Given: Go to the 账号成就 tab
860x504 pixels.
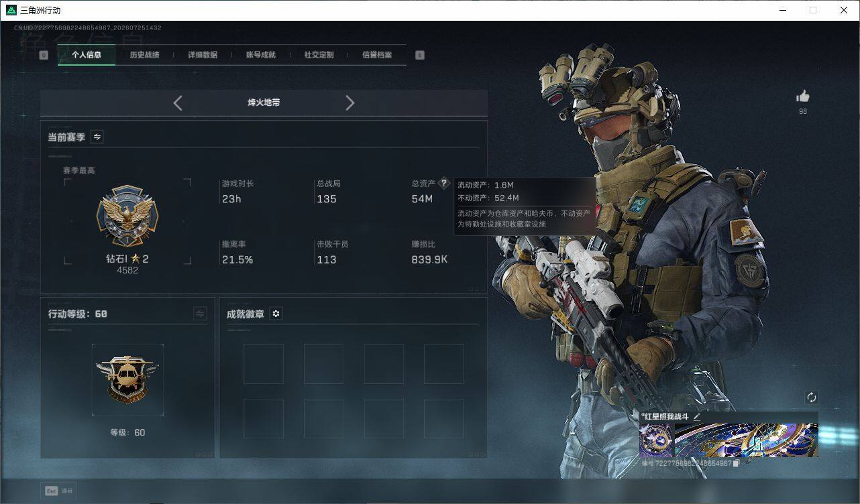Looking at the screenshot, I should [261, 55].
